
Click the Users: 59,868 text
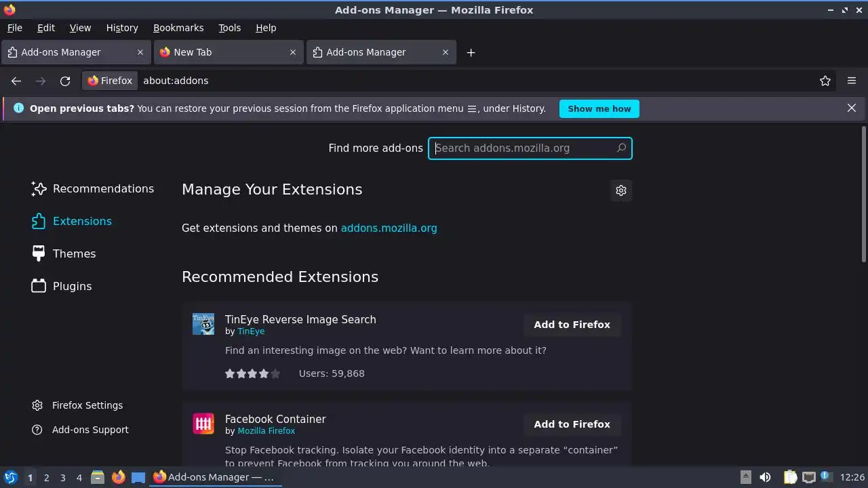[332, 373]
